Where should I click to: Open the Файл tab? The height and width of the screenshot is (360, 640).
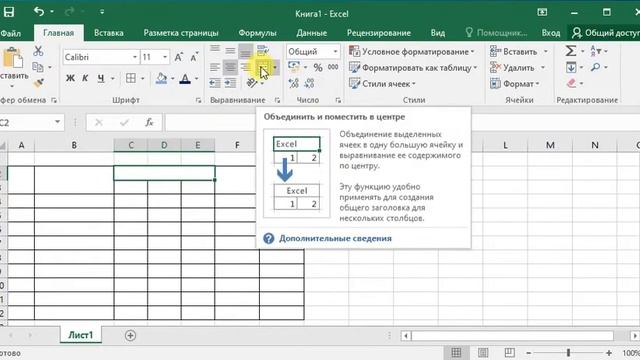point(10,33)
